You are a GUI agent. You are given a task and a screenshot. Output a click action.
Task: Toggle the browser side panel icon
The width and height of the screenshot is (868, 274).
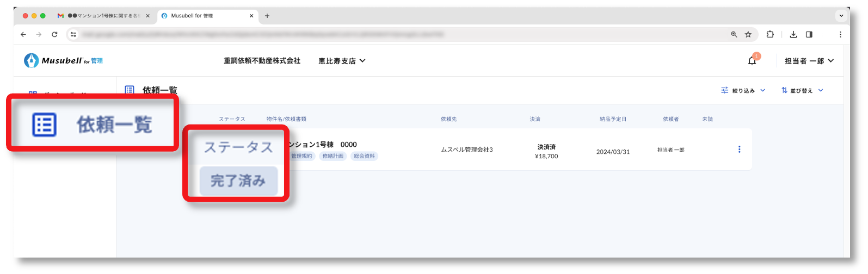[809, 34]
